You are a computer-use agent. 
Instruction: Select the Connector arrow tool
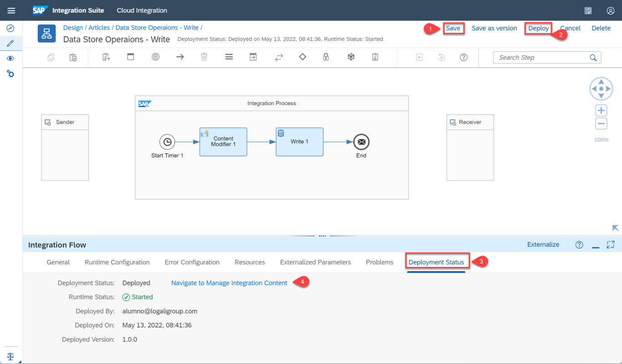pyautogui.click(x=180, y=57)
